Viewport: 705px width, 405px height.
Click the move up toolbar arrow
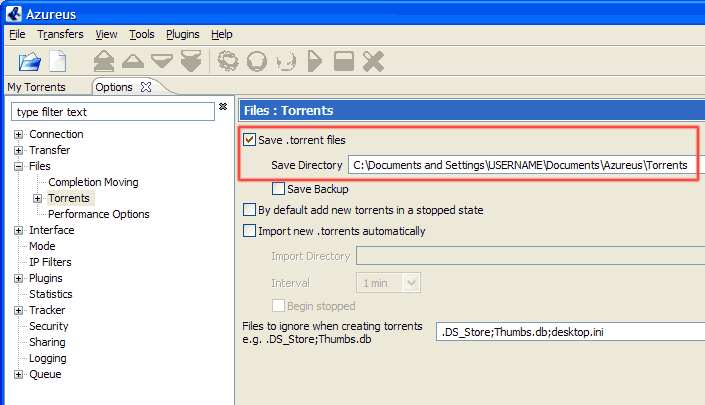133,61
